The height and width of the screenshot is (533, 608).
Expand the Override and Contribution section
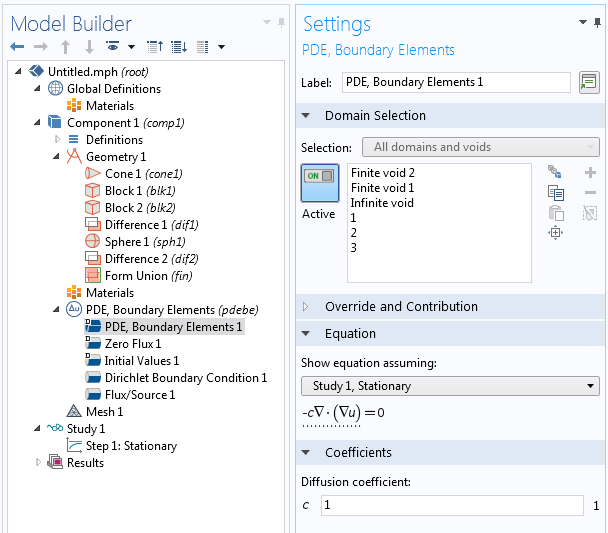tap(306, 307)
